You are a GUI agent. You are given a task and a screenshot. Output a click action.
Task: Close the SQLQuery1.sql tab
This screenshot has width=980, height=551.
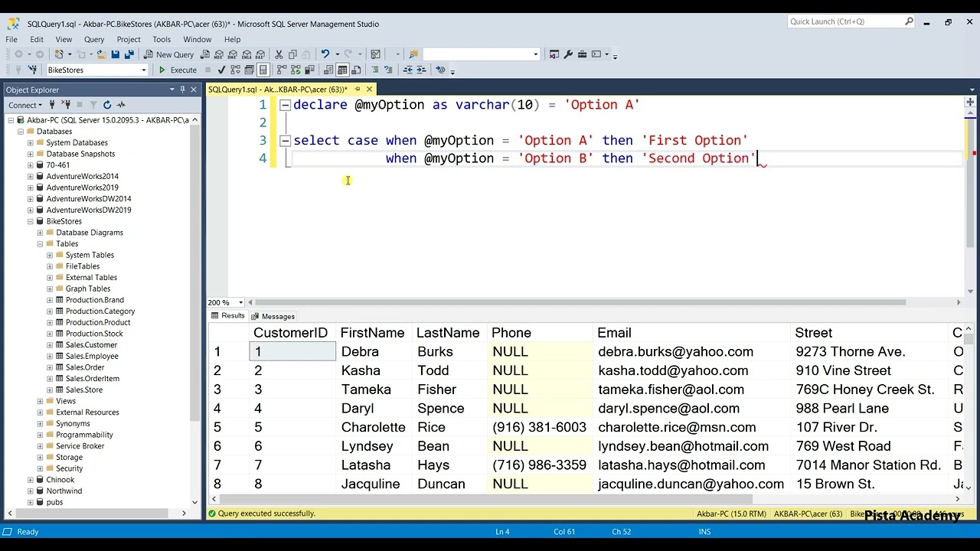(x=369, y=90)
